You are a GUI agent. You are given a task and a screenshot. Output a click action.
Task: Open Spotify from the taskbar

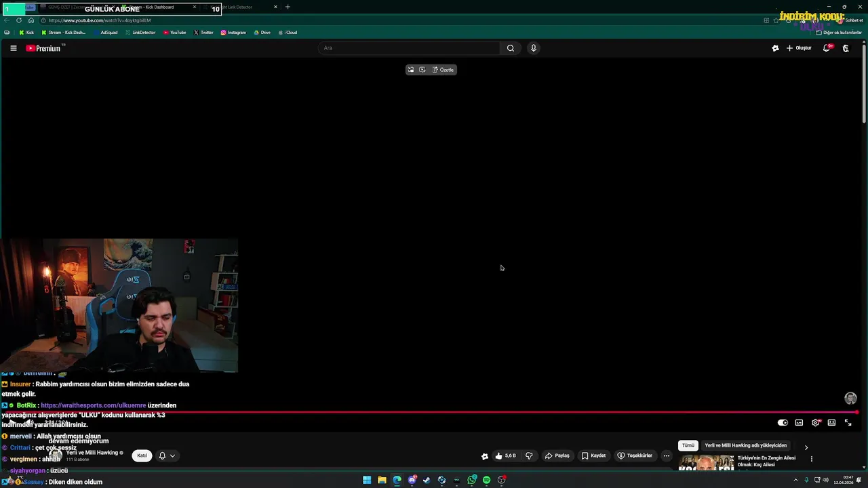(486, 480)
